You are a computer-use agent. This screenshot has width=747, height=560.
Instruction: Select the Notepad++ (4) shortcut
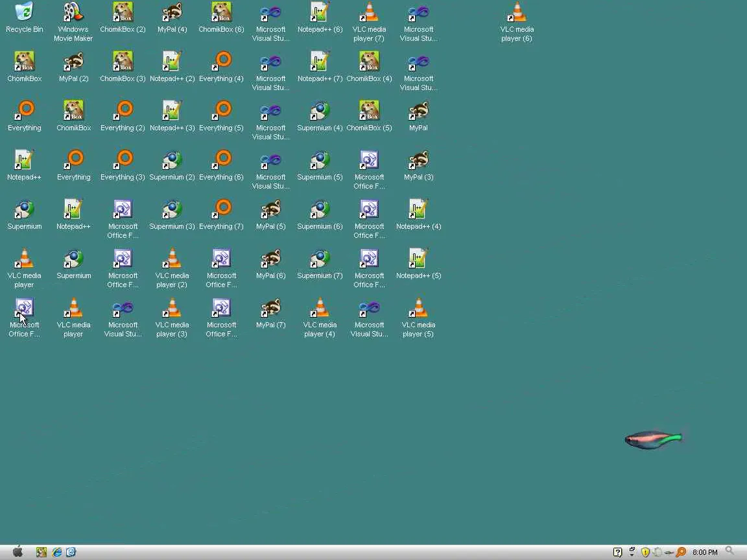[419, 215]
